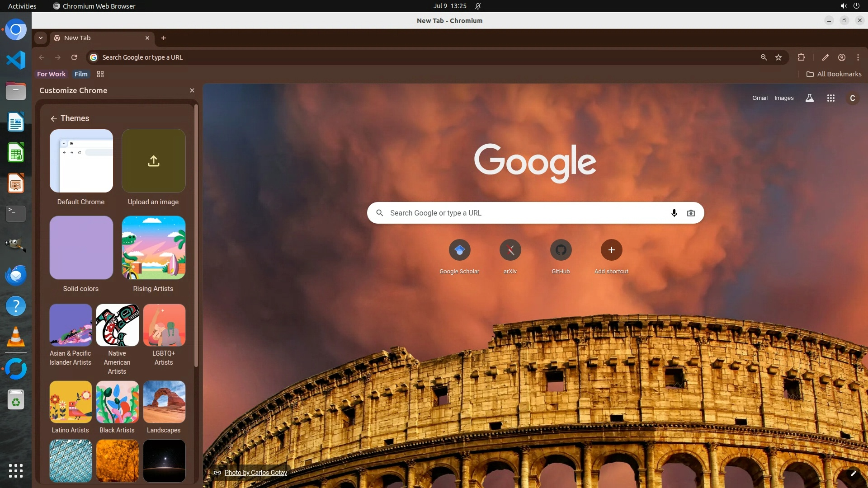This screenshot has height=488, width=868.
Task: Open the tab groups grid icon
Action: tap(100, 74)
